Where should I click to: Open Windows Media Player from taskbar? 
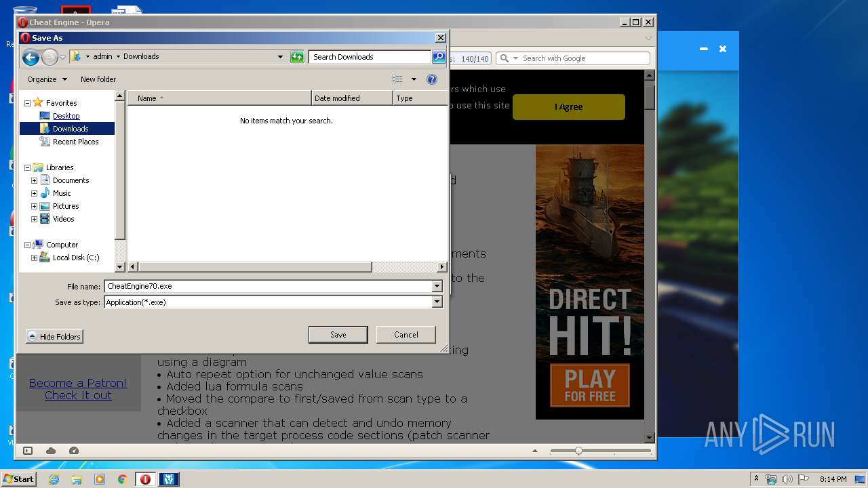click(100, 479)
